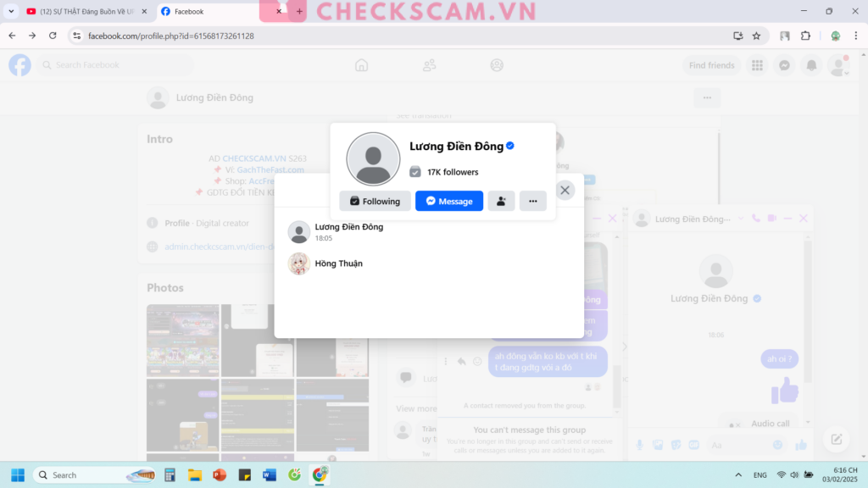Open three-dots menu on the profile card
Viewport: 868px width, 488px height.
pos(532,201)
